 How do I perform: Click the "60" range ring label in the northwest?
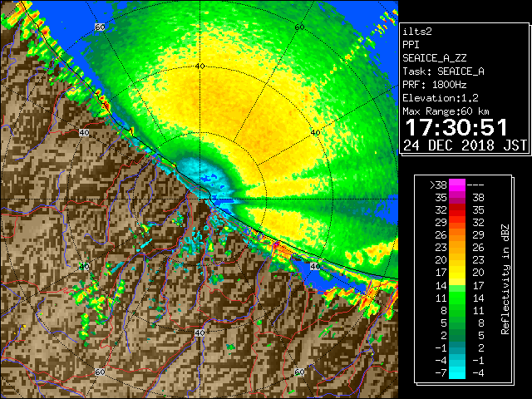100,27
